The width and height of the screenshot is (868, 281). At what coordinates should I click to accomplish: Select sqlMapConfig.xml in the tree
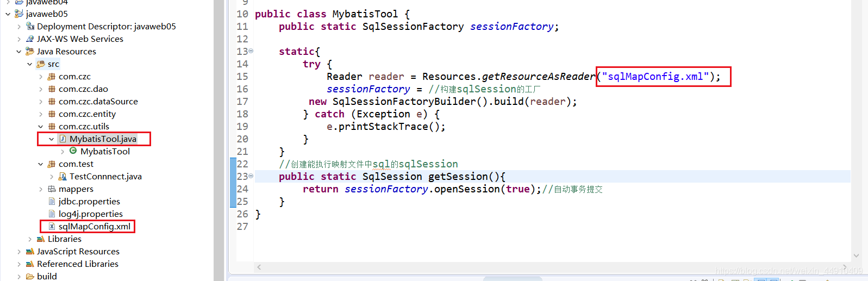click(x=95, y=226)
